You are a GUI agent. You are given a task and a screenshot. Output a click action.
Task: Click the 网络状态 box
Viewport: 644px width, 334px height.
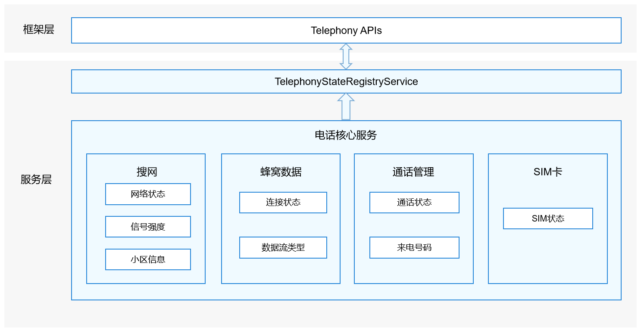(x=148, y=194)
